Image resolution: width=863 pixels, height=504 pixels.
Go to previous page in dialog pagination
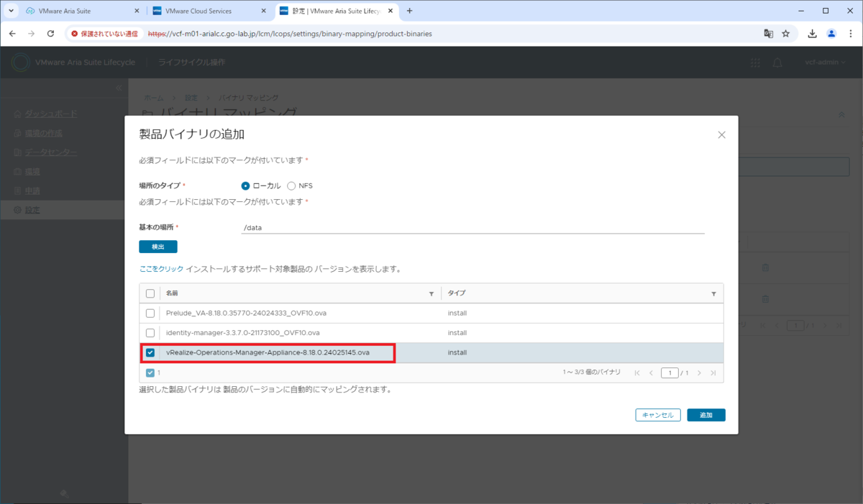[651, 373]
